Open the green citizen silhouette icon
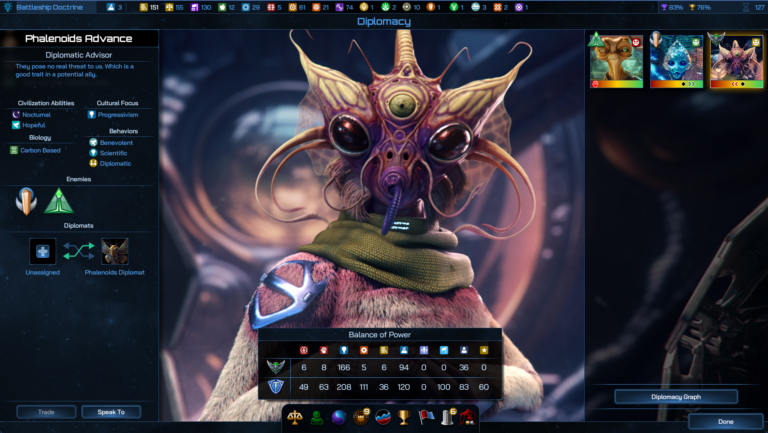 pyautogui.click(x=318, y=418)
